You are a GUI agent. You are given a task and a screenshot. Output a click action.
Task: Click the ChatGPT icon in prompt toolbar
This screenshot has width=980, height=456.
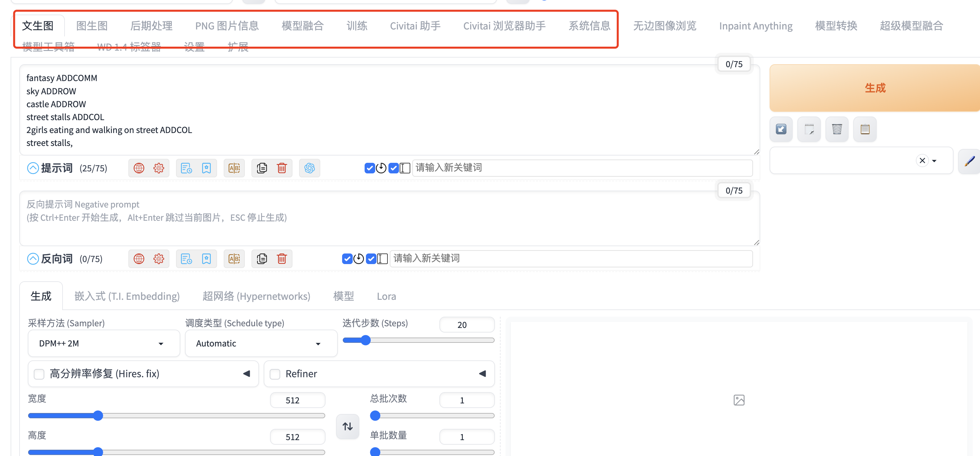(x=309, y=168)
